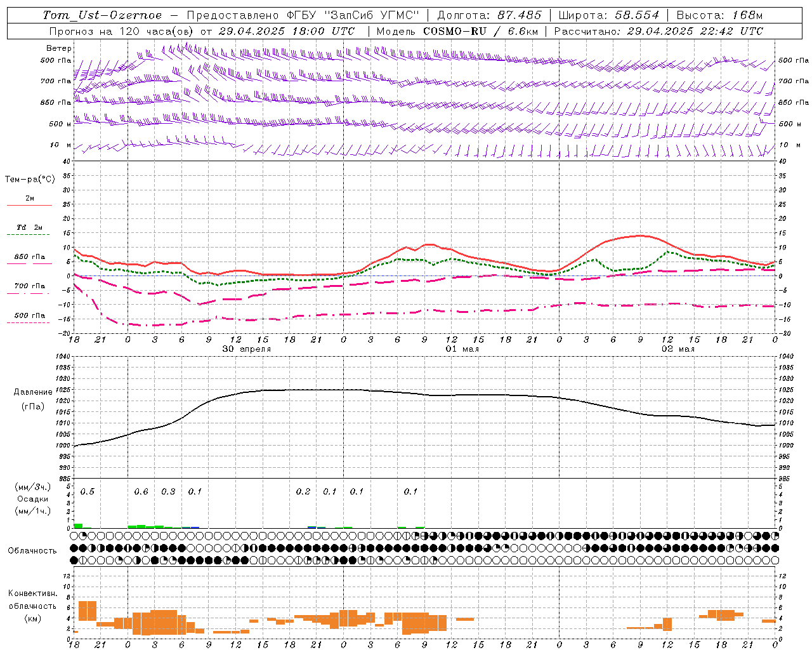Click the (мм/3ч.) units label
Viewport: 812px width, 650px height.
[32, 487]
